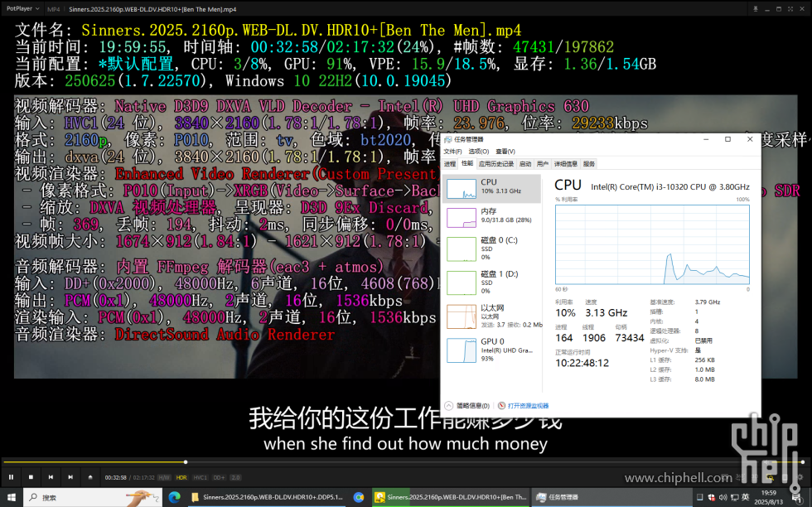Click the eject/open file button
This screenshot has height=507, width=812.
pyautogui.click(x=90, y=477)
